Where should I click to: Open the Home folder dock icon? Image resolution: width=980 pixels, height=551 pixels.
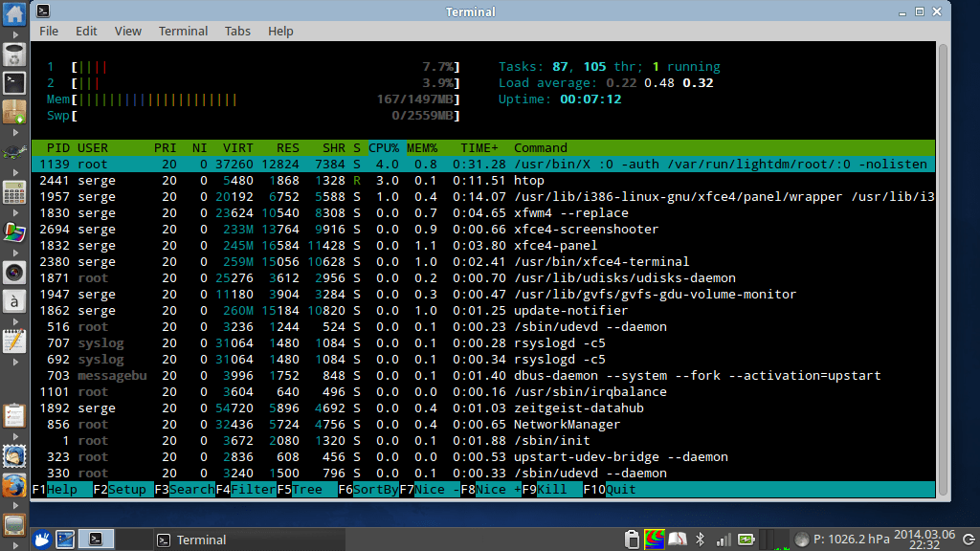(13, 13)
